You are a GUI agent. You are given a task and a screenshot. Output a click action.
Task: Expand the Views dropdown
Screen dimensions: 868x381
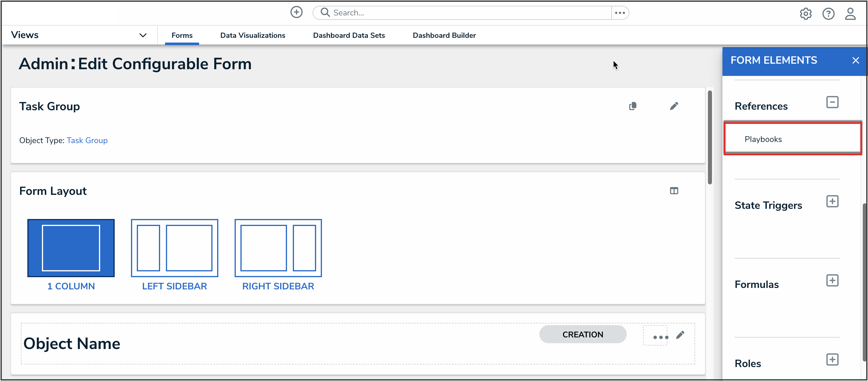143,35
